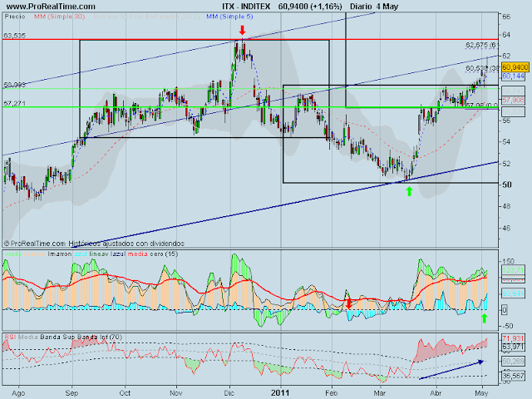Image resolution: width=532 pixels, height=399 pixels.
Task: Click the Sep month label on time axis
Action: pos(71,393)
